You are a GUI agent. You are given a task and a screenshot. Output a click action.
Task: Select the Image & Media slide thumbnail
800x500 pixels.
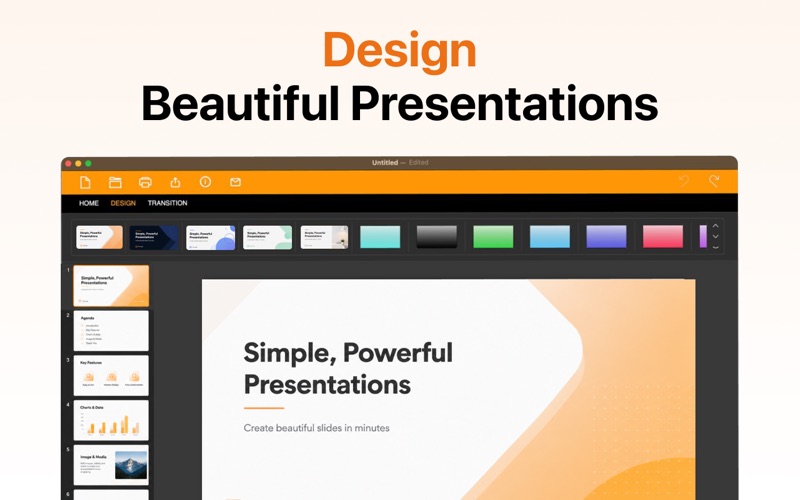tap(111, 465)
